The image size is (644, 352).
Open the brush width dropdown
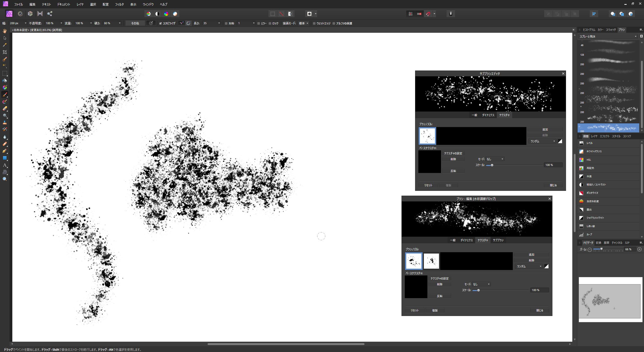pyautogui.click(x=25, y=23)
